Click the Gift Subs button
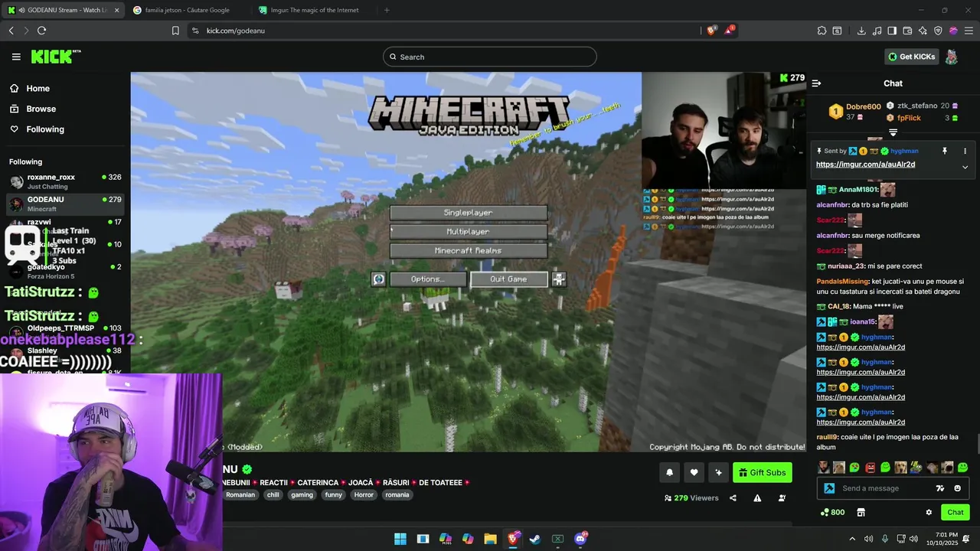 point(762,473)
